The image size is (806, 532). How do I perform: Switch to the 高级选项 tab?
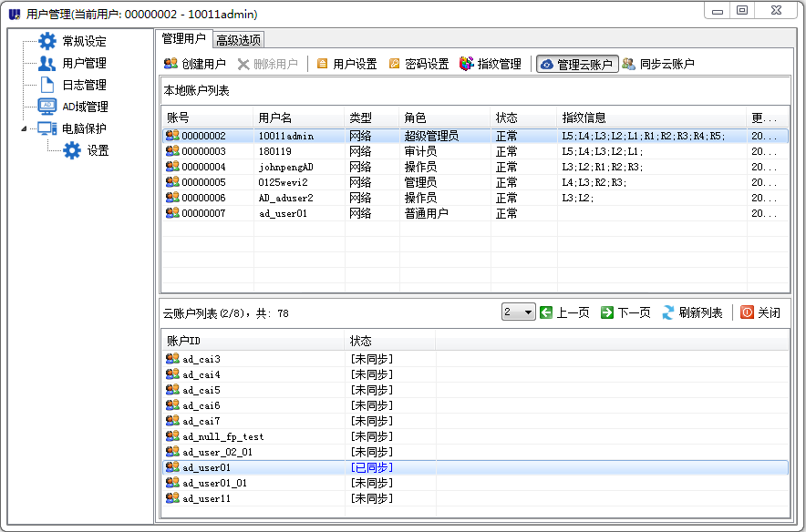(x=239, y=39)
